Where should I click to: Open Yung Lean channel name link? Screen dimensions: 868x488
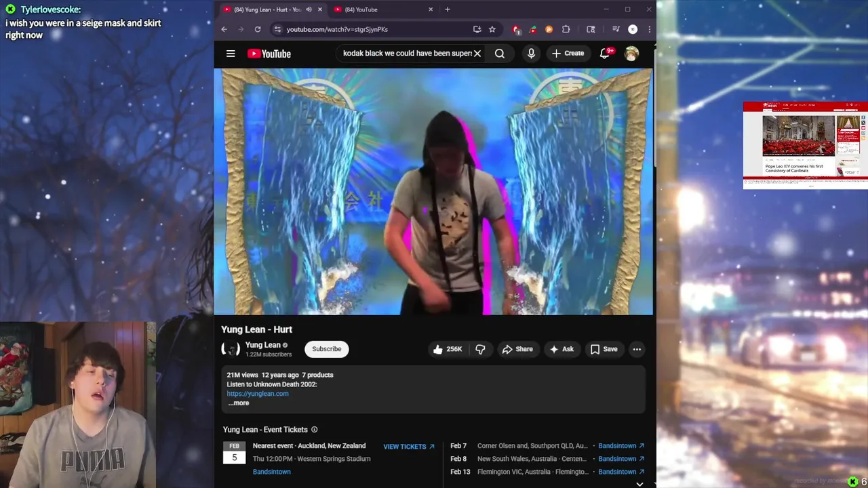[x=262, y=345]
